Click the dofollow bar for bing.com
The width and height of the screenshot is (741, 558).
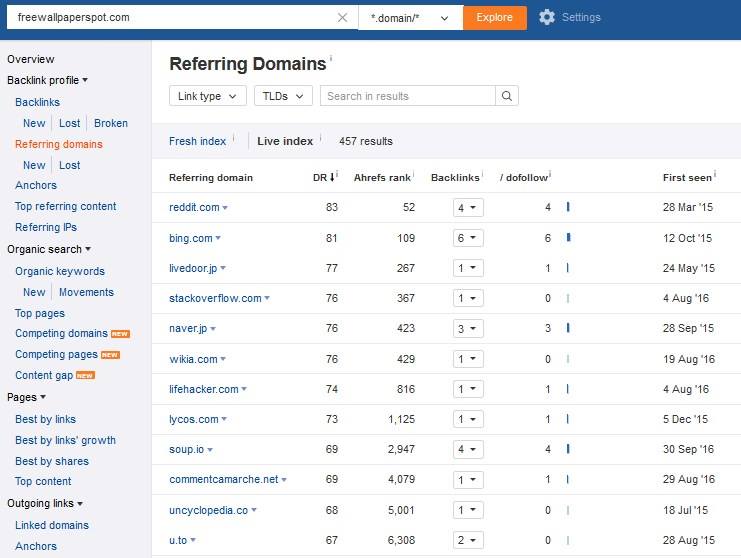(x=568, y=238)
